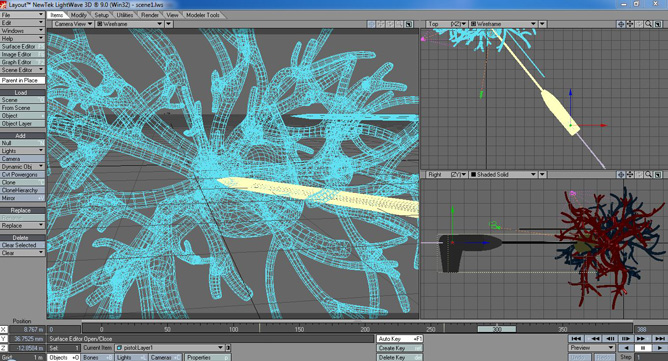Open the Camera View type dropdown

pyautogui.click(x=73, y=24)
